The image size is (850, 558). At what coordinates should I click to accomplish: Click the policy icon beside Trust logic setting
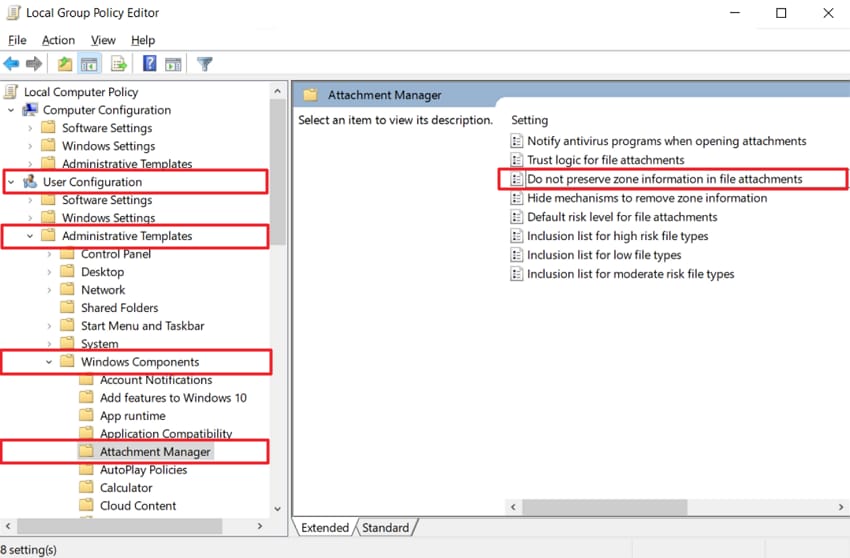click(517, 160)
